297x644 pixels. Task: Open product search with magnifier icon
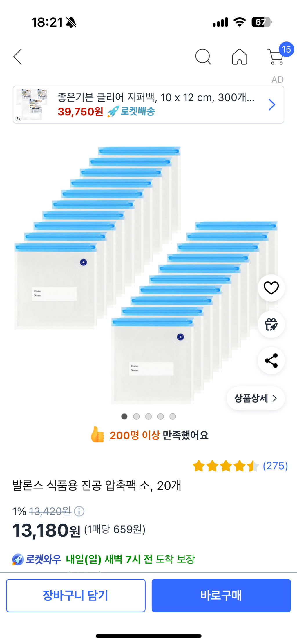(x=203, y=57)
